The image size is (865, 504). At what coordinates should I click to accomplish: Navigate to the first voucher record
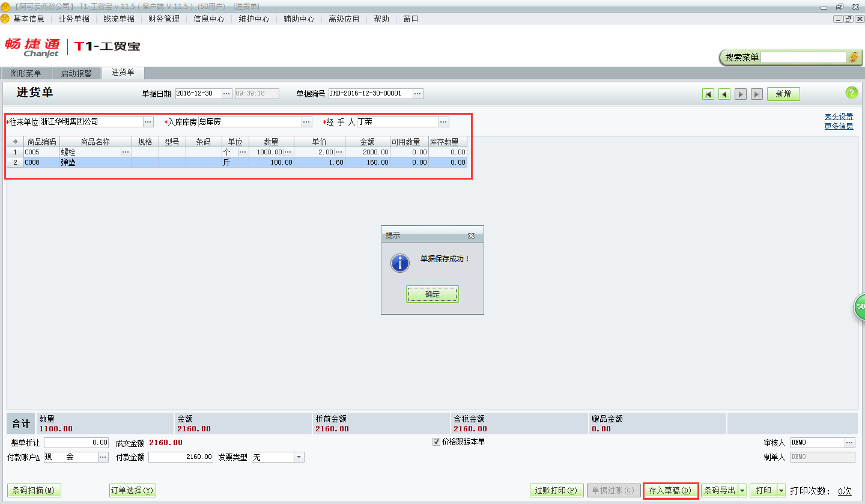(x=708, y=94)
